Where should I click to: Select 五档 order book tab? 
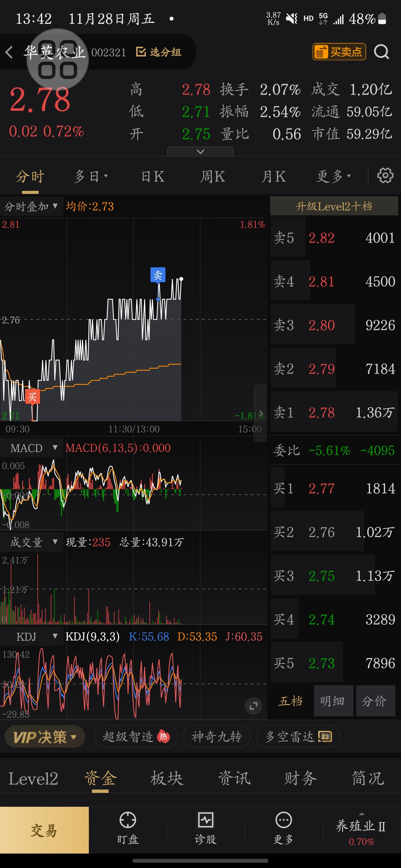(x=290, y=701)
